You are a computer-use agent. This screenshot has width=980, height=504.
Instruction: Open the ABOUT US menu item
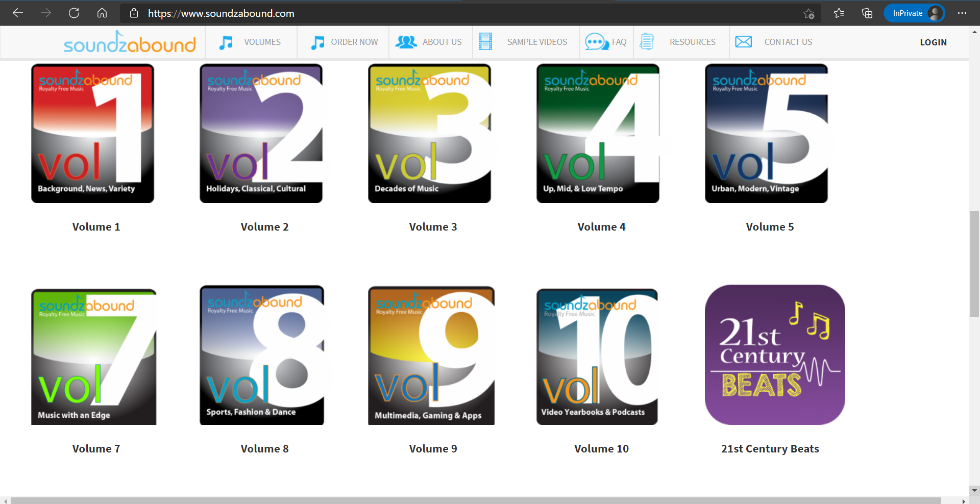tap(442, 42)
